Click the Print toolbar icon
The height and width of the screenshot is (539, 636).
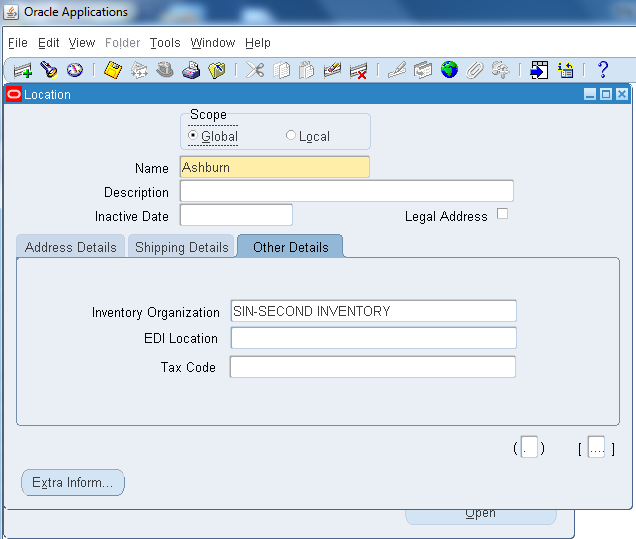(x=191, y=70)
